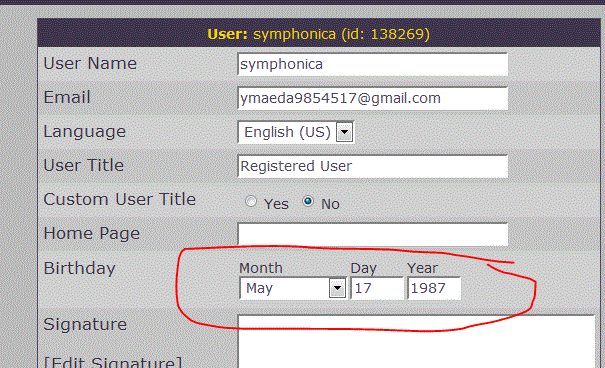Click the birthday Year field showing 1987

434,288
